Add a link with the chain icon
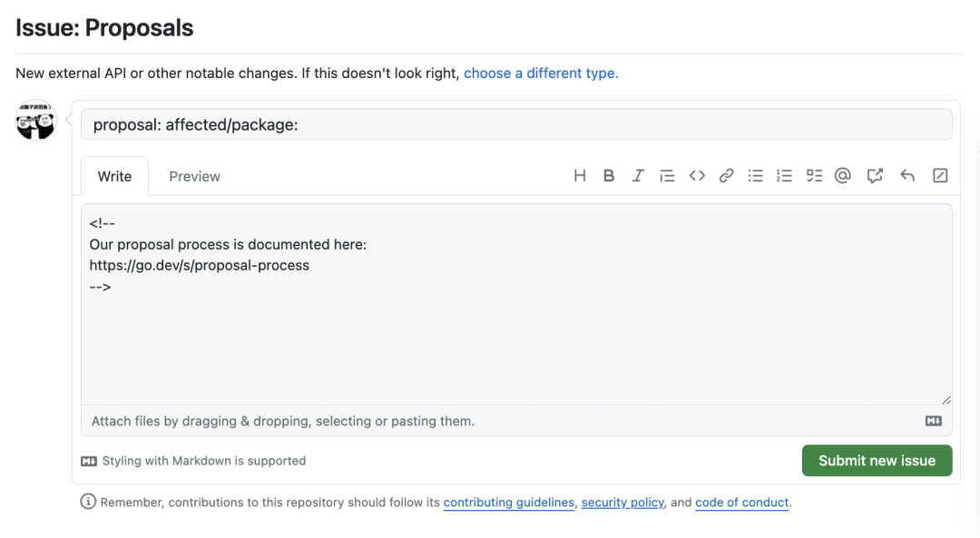The image size is (980, 538). (x=726, y=176)
